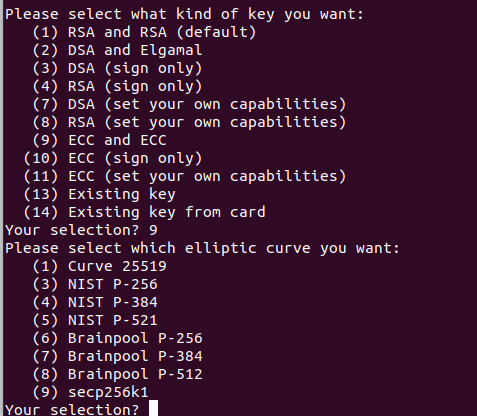Click the 'Curve 25519' option line
The width and height of the screenshot is (477, 416).
point(99,266)
